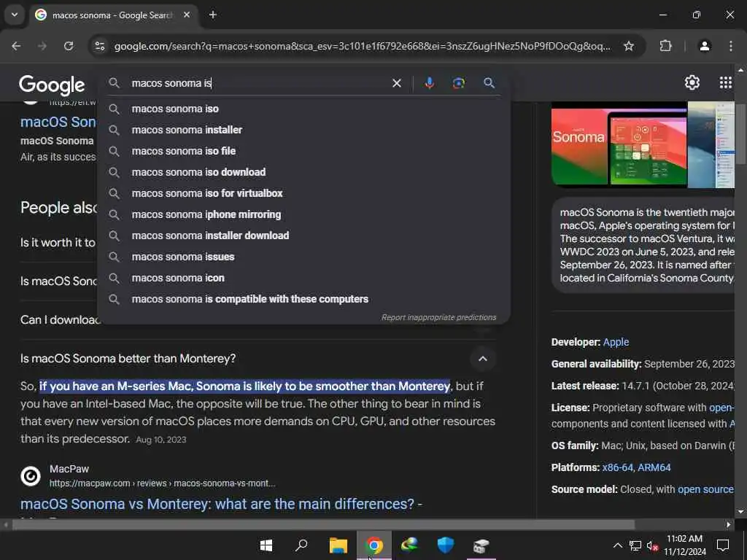The width and height of the screenshot is (747, 560).
Task: Select the macos sonoma Google Search tab
Action: tap(113, 15)
